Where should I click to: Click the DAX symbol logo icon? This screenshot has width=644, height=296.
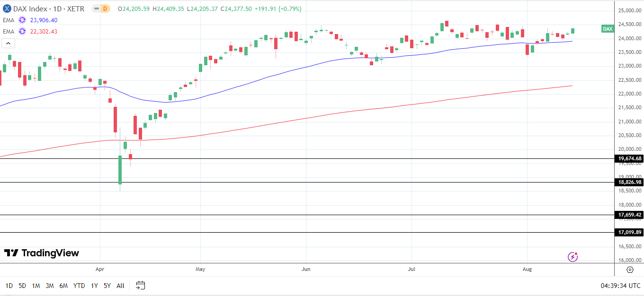pyautogui.click(x=7, y=9)
